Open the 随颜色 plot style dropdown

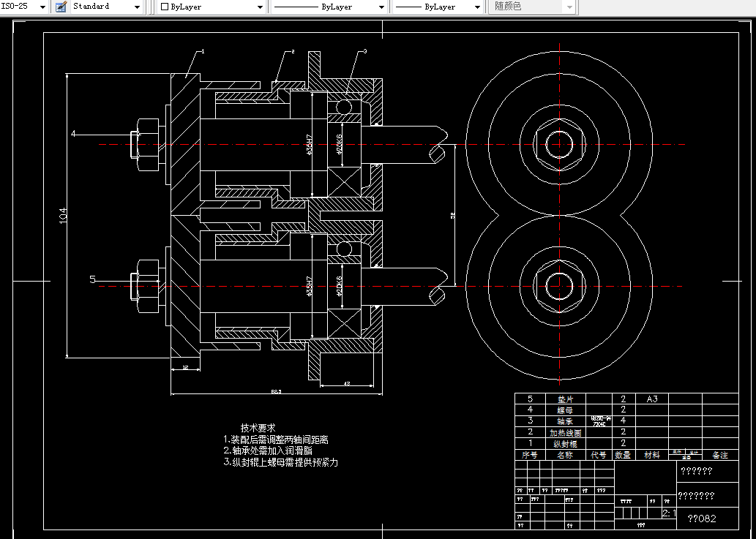pos(569,7)
